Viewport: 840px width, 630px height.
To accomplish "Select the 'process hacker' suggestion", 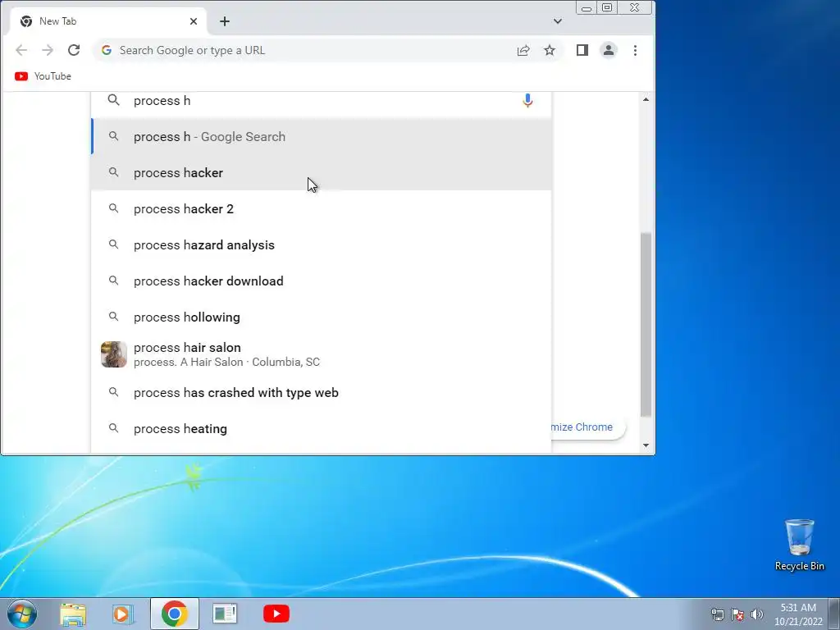I will pos(322,172).
